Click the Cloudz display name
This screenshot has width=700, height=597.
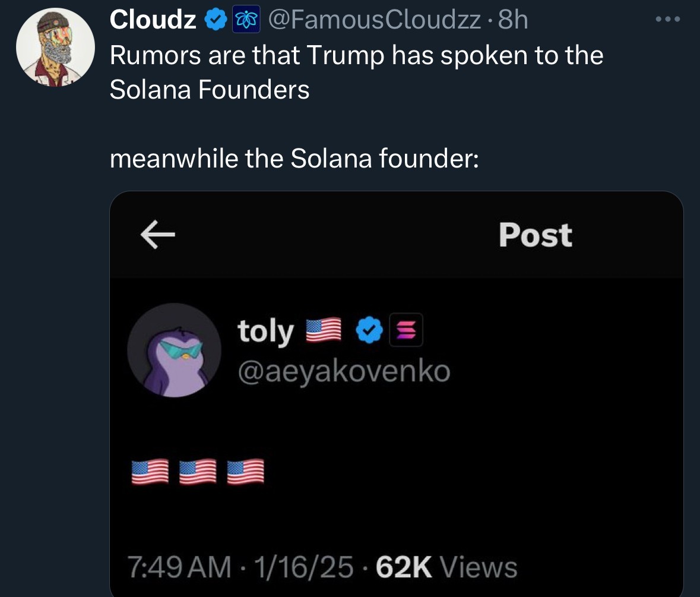click(153, 21)
